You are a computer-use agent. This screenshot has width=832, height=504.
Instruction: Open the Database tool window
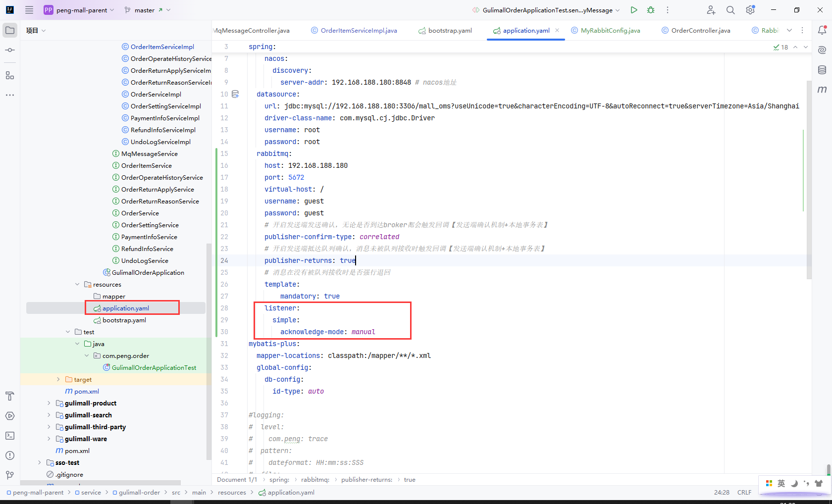point(822,70)
